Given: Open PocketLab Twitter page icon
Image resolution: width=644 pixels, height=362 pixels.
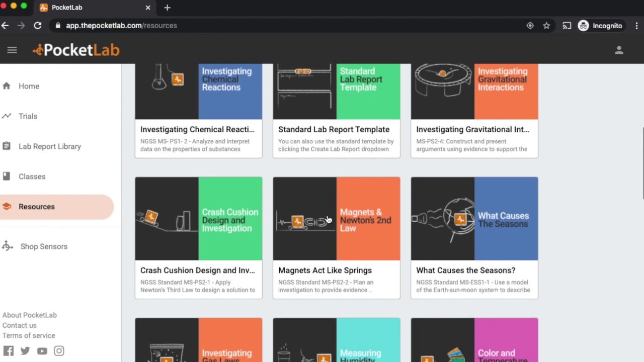Looking at the screenshot, I should point(25,351).
